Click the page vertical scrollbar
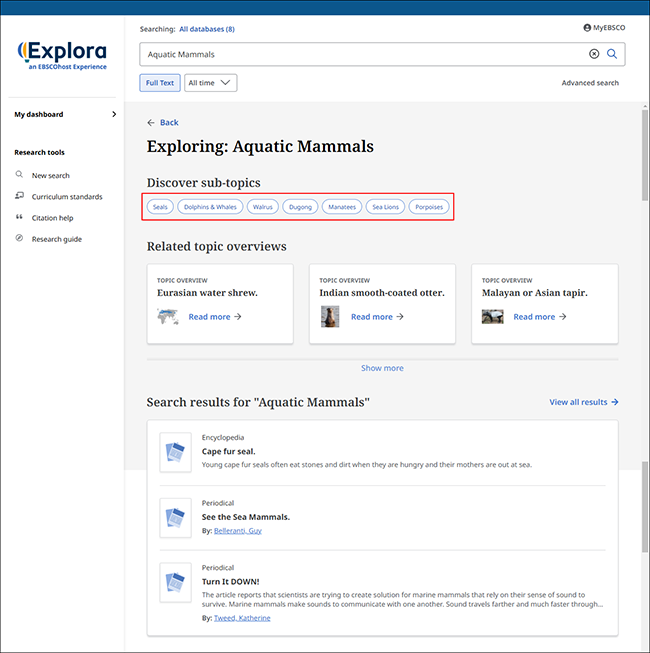 click(645, 154)
